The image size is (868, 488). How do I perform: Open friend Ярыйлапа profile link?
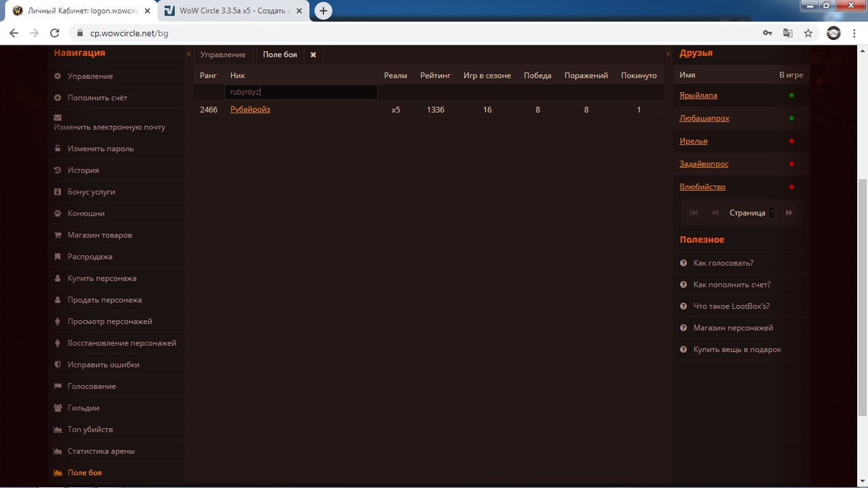click(698, 96)
